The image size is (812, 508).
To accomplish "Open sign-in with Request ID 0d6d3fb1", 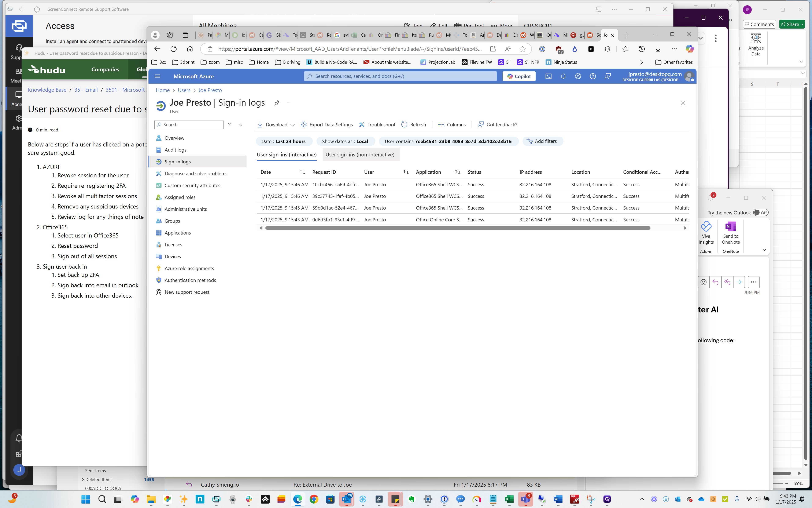I will click(336, 220).
